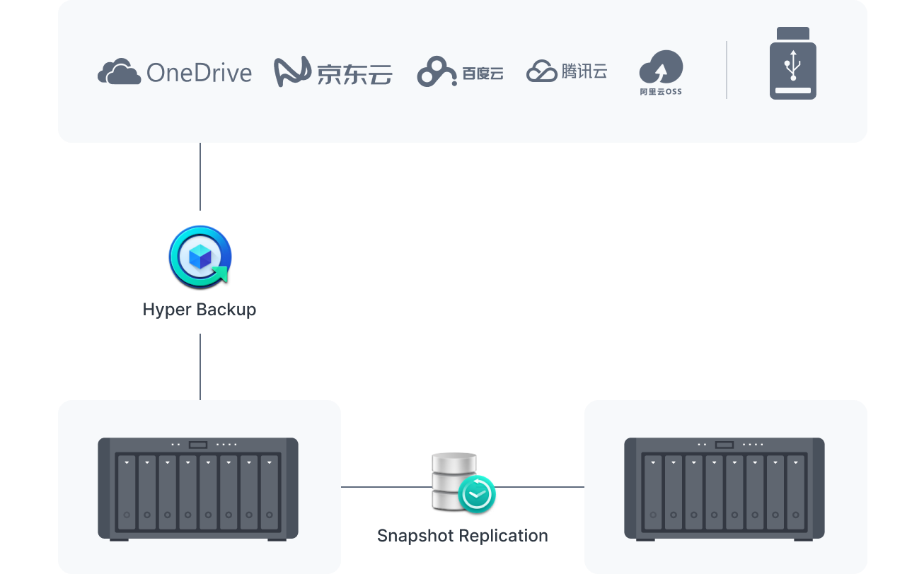Click the Hyper Backup text label

click(200, 310)
